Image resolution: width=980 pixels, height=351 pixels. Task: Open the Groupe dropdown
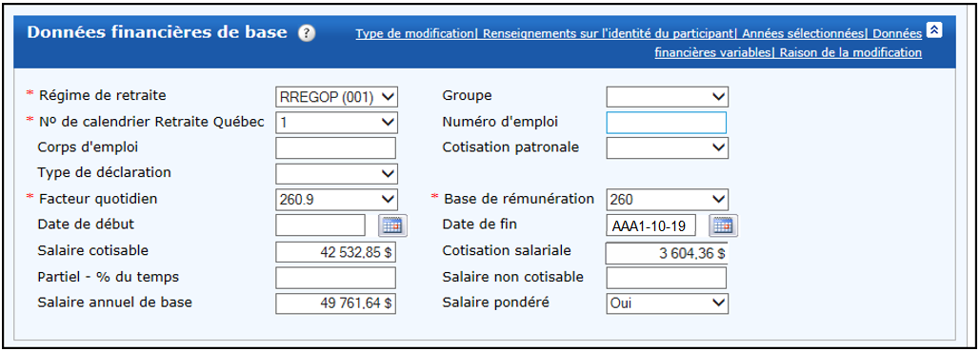coord(668,97)
